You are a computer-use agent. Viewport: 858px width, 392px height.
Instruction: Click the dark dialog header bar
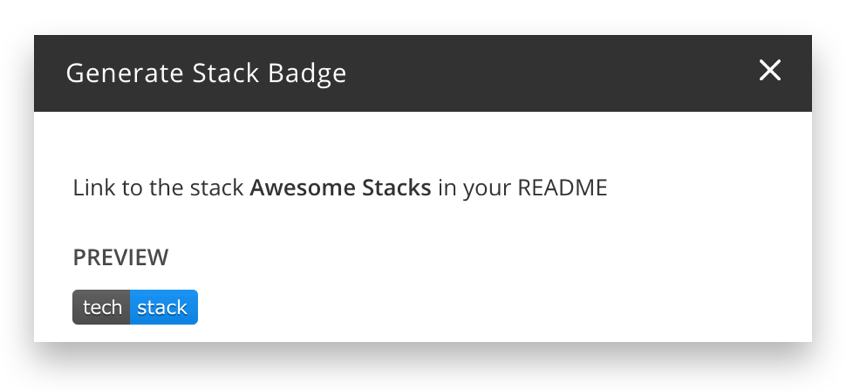tap(423, 73)
